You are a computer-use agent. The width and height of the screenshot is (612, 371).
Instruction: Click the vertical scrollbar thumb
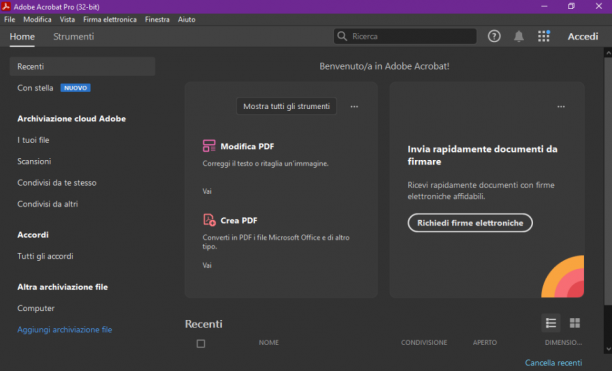(608, 181)
